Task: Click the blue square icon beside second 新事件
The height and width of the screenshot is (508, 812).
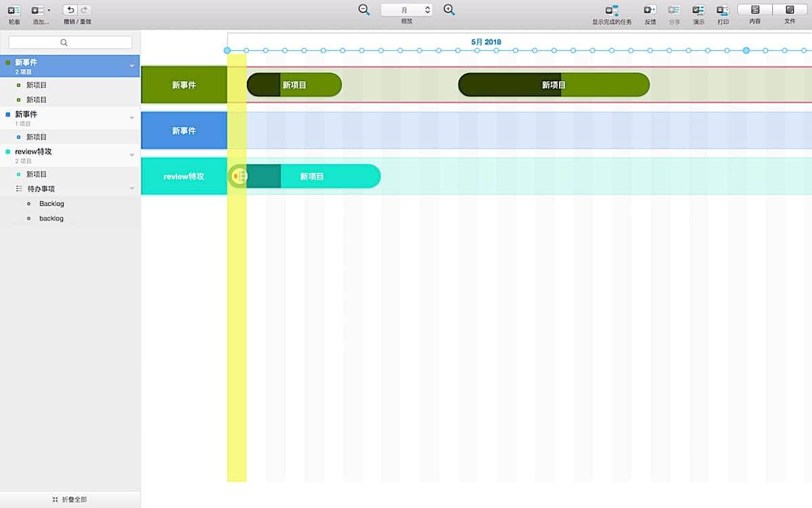Action: tap(7, 114)
